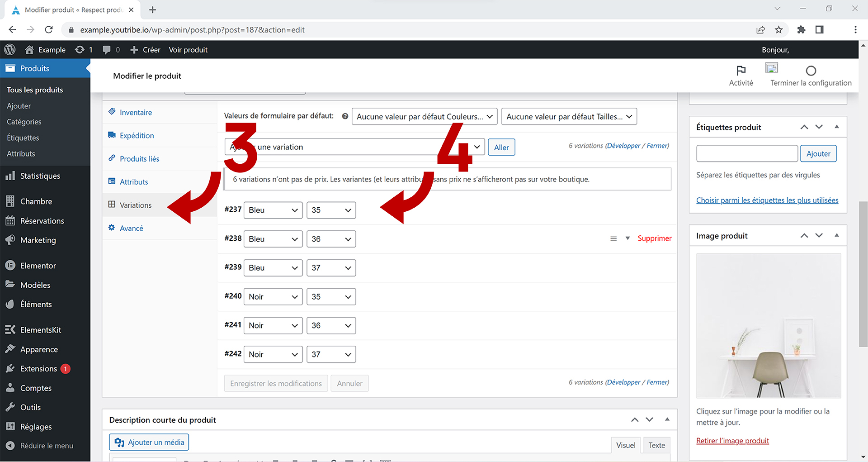The height and width of the screenshot is (462, 868).
Task: Open size dropdown for variation #242
Action: click(x=331, y=354)
